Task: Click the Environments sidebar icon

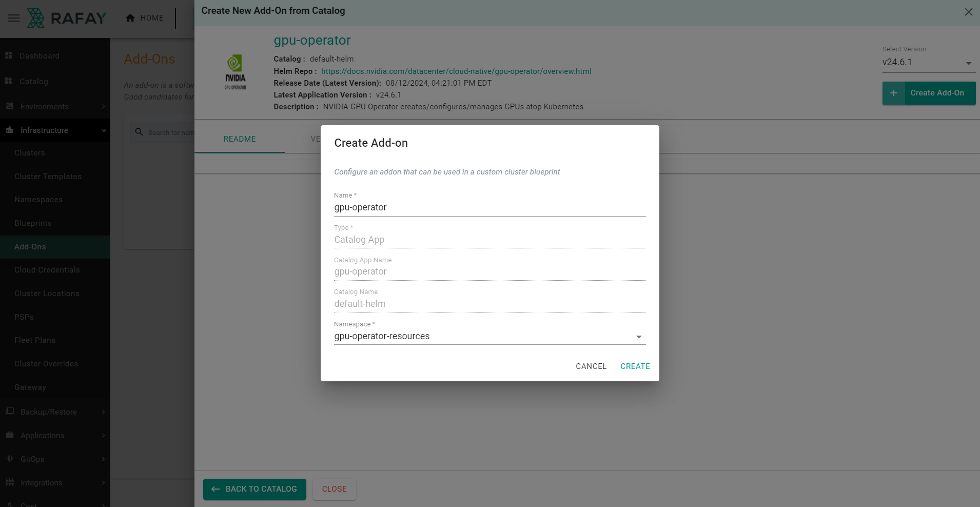Action: coord(9,106)
